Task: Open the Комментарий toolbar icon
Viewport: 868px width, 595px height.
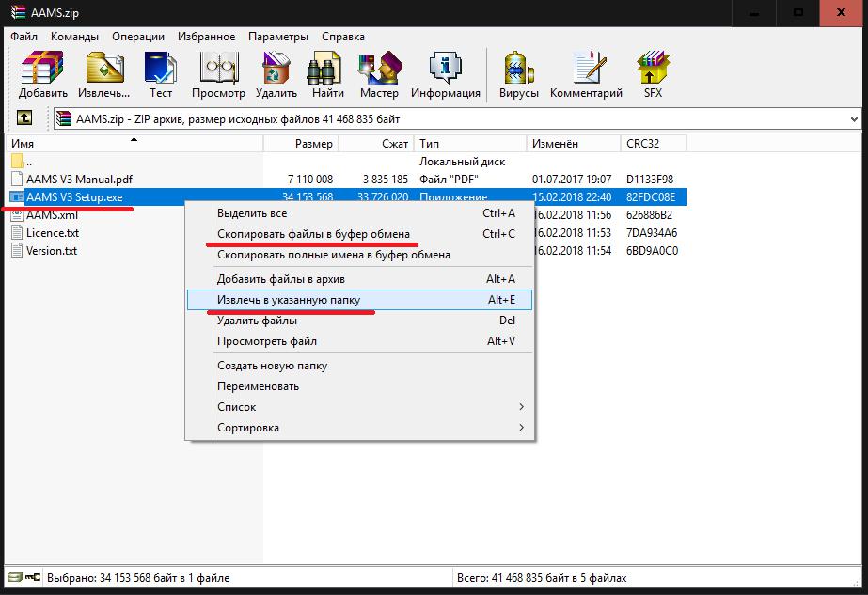Action: pyautogui.click(x=589, y=68)
